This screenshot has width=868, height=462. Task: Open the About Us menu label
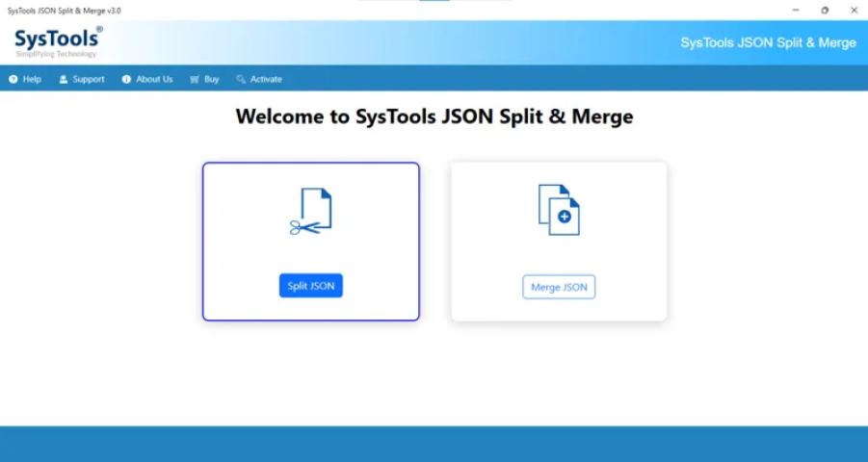pos(154,79)
